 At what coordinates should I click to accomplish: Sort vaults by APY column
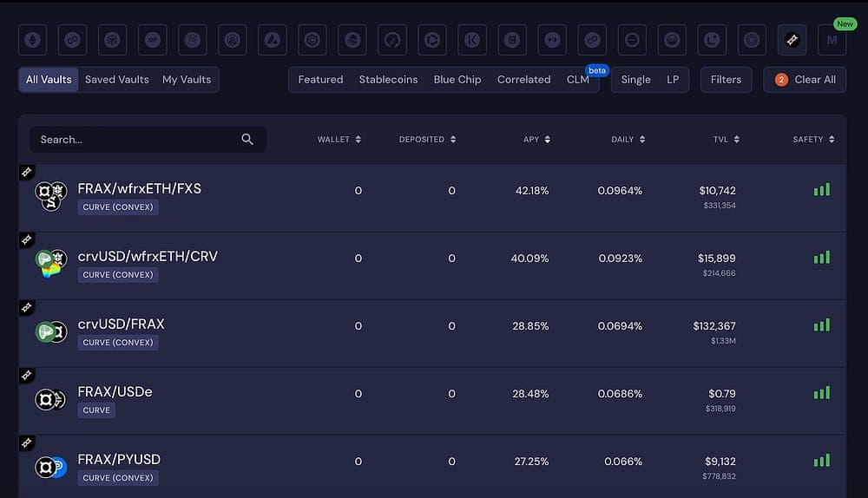[x=537, y=140]
